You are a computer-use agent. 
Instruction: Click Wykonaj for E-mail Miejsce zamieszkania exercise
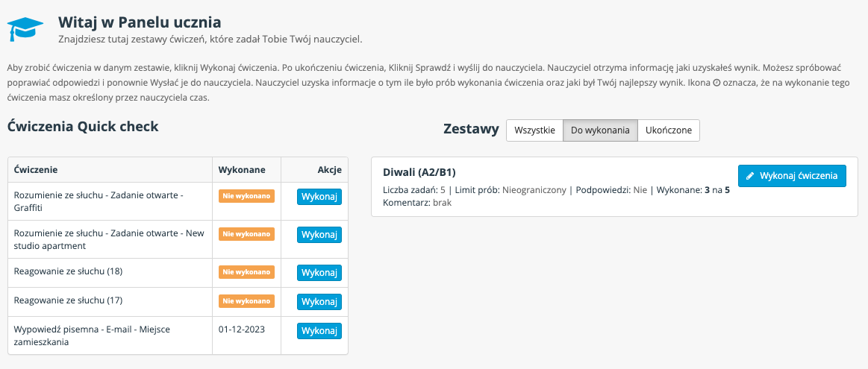click(x=319, y=331)
